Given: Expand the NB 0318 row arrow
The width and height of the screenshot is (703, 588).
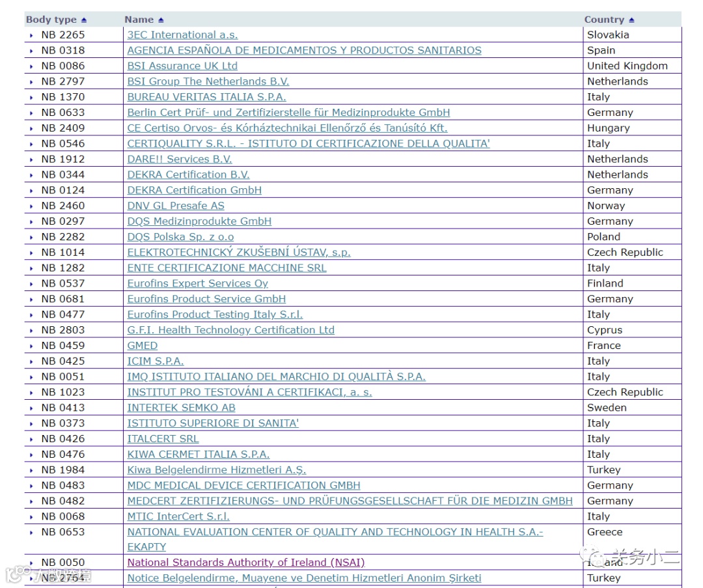Looking at the screenshot, I should (x=31, y=51).
